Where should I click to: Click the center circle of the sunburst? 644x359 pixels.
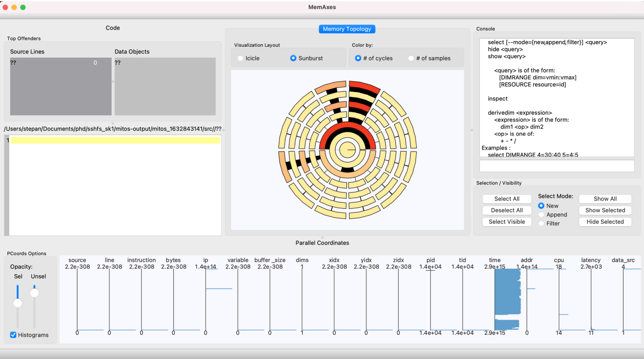(347, 150)
